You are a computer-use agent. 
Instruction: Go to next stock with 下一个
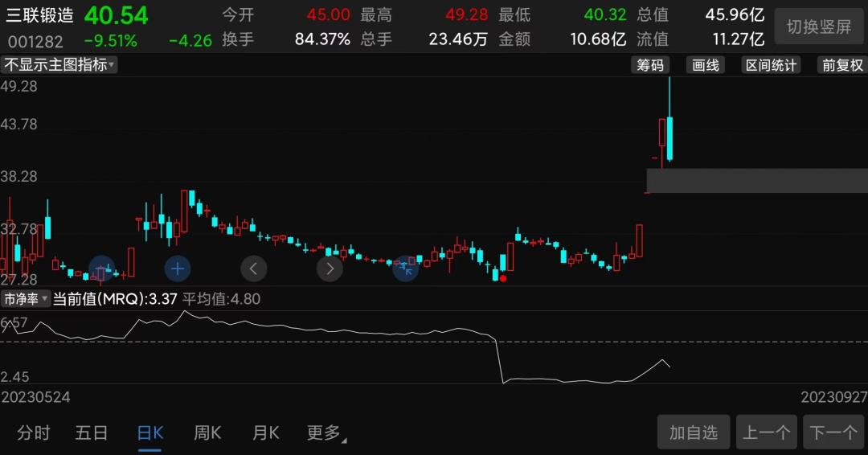coord(833,432)
